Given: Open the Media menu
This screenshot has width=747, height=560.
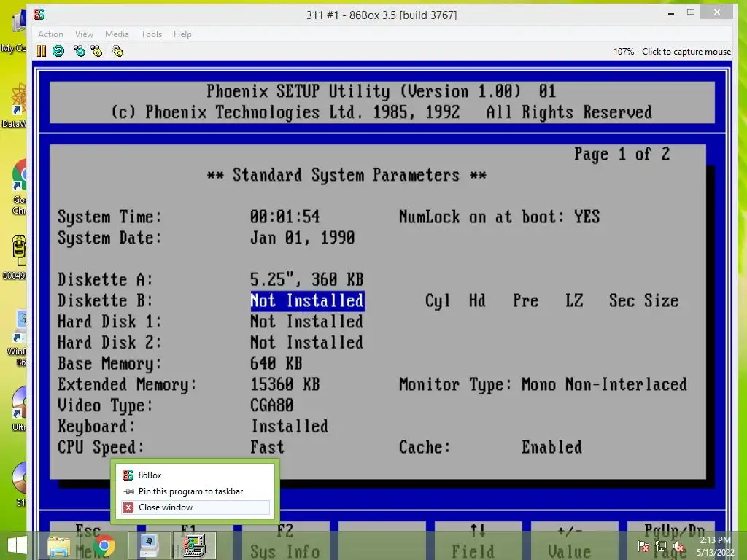Looking at the screenshot, I should click(x=117, y=34).
